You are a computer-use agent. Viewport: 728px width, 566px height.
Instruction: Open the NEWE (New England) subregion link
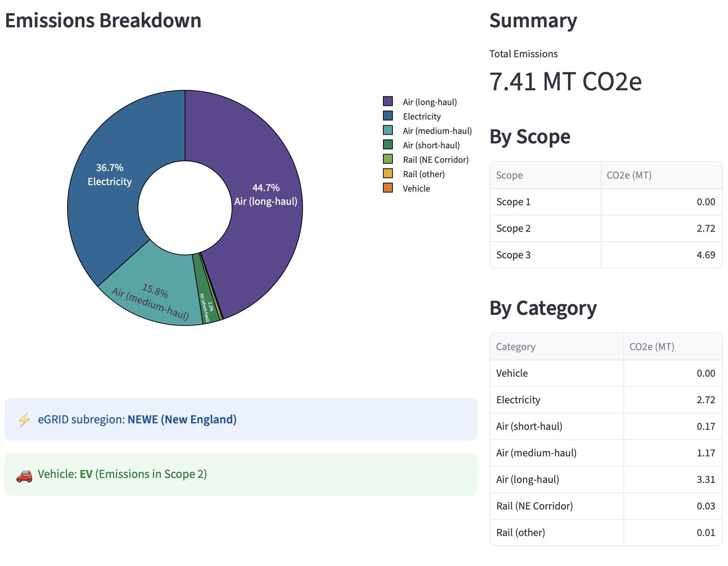182,420
